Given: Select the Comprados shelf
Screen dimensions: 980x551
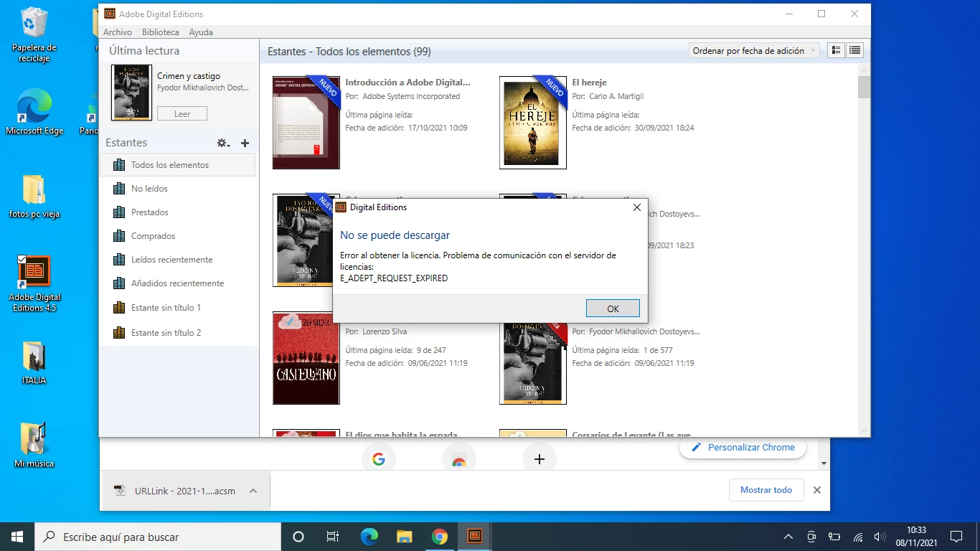Looking at the screenshot, I should (178, 236).
